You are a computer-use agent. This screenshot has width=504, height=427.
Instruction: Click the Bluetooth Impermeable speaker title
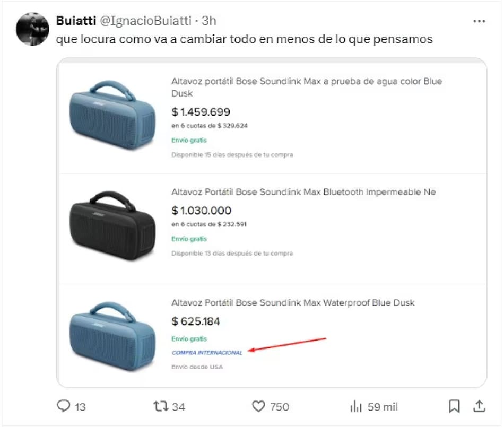point(303,192)
